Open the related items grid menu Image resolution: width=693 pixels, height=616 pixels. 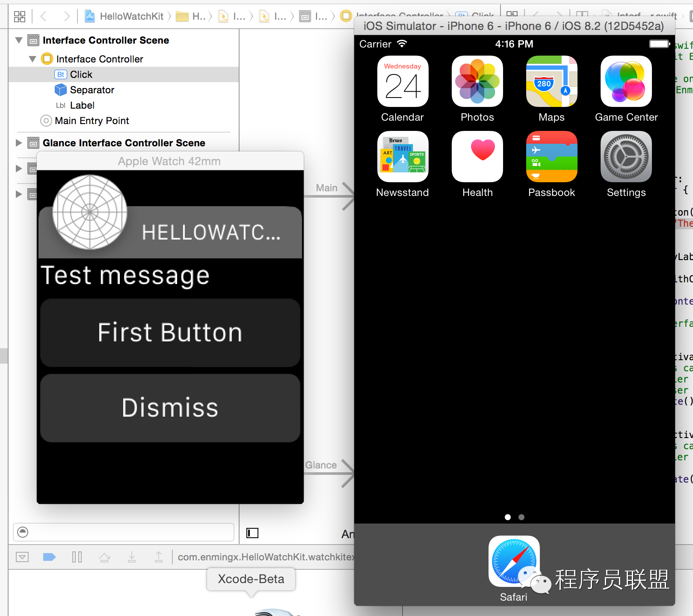[20, 17]
